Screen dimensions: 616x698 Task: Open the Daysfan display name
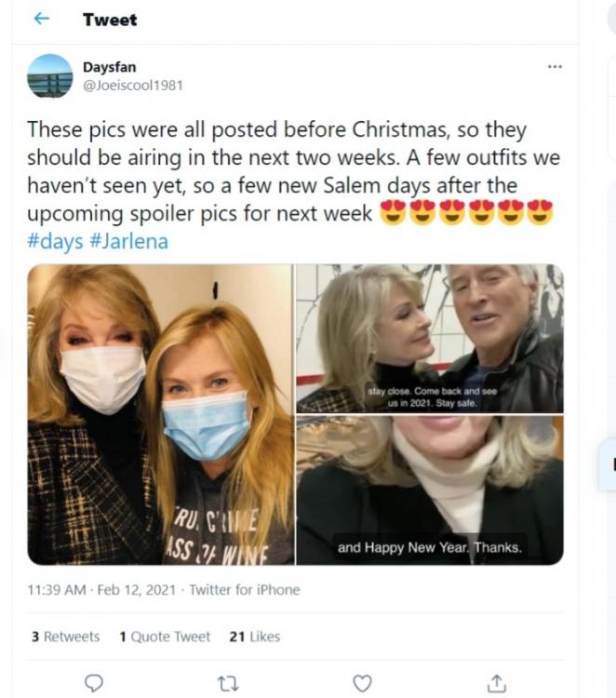coord(109,68)
